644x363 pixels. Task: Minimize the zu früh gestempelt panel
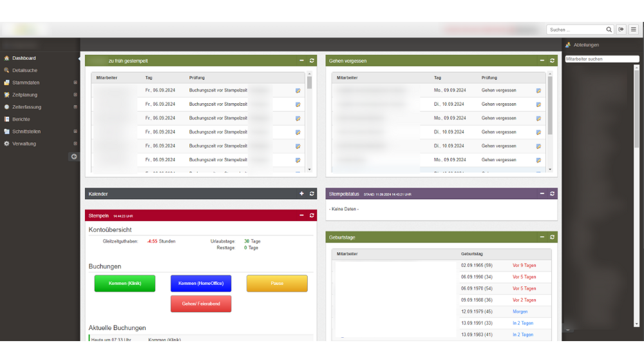click(301, 61)
